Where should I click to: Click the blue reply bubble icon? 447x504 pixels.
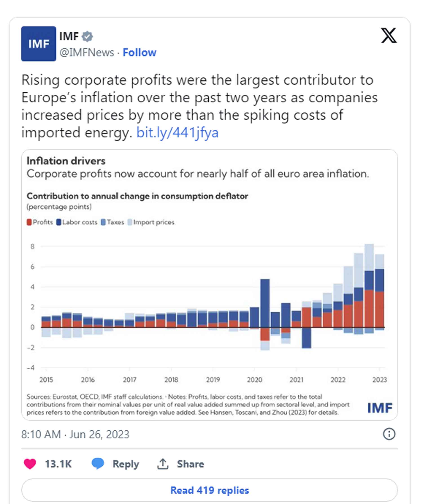[x=98, y=463]
